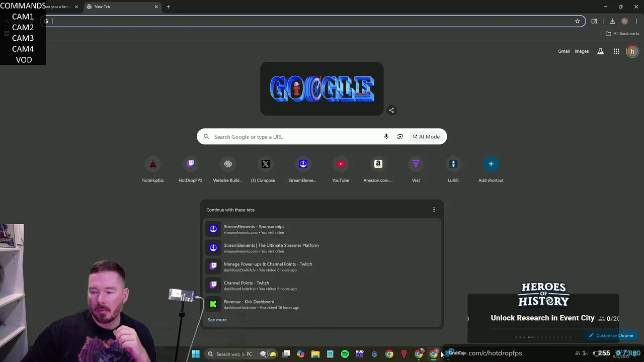644x362 pixels.
Task: Open Revenue - Kick Dashboard suggestion
Action: 322,304
